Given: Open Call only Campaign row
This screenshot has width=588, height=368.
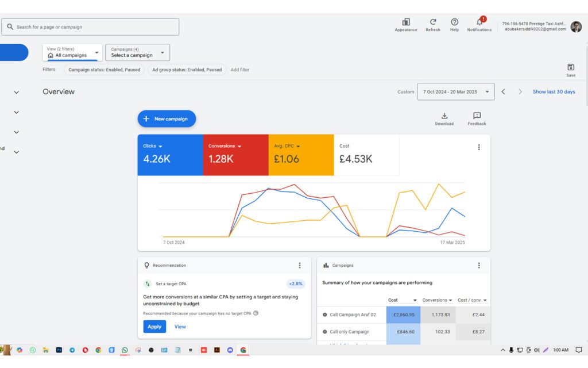Looking at the screenshot, I should (350, 332).
